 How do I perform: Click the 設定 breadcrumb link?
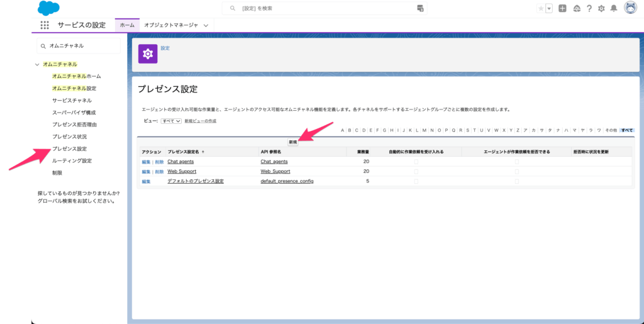pyautogui.click(x=165, y=48)
